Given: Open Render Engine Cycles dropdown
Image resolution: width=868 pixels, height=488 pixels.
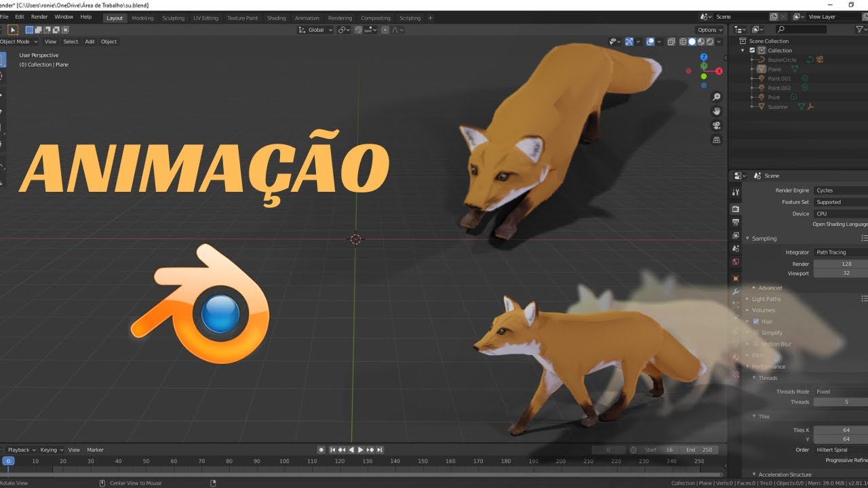Looking at the screenshot, I should coord(841,190).
